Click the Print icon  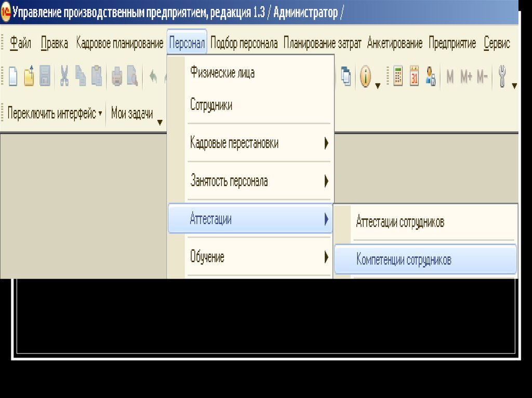(x=117, y=76)
